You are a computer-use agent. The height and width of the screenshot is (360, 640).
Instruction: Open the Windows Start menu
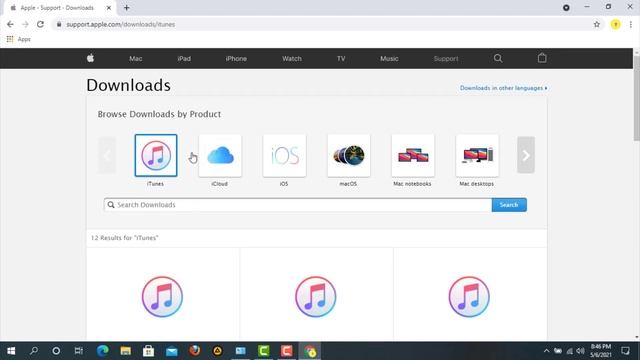(11, 351)
